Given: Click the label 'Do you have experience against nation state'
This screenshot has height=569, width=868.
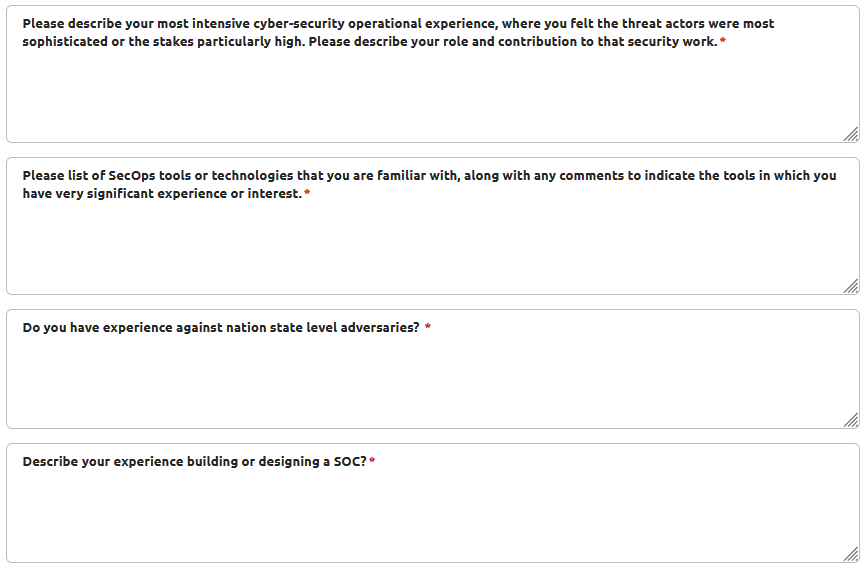Looking at the screenshot, I should (221, 327).
